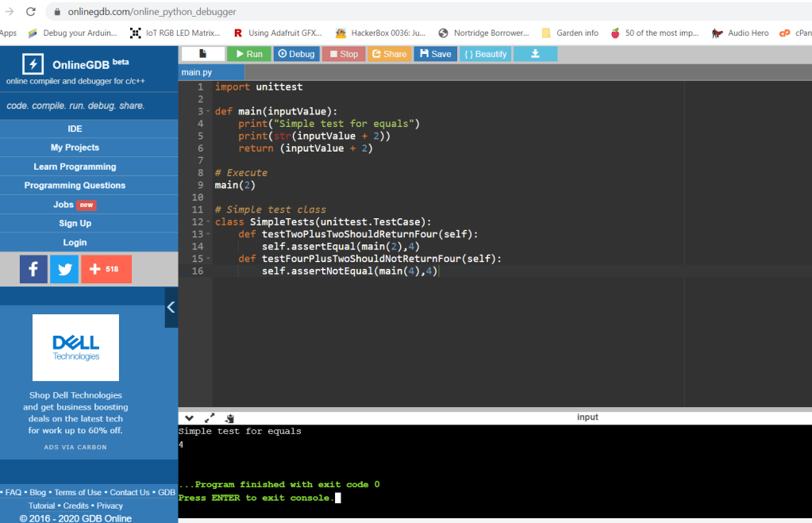The height and width of the screenshot is (523, 812).
Task: Expand the console to fullscreen
Action: pyautogui.click(x=210, y=417)
